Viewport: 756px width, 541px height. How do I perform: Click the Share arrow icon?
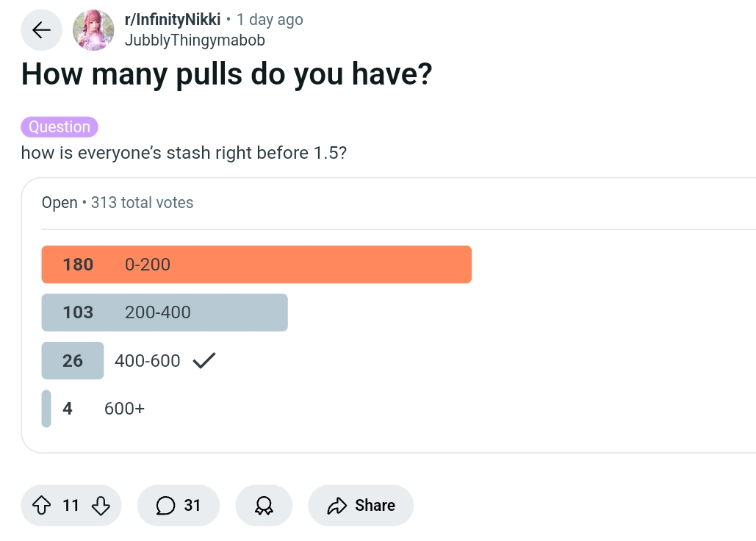[x=336, y=505]
